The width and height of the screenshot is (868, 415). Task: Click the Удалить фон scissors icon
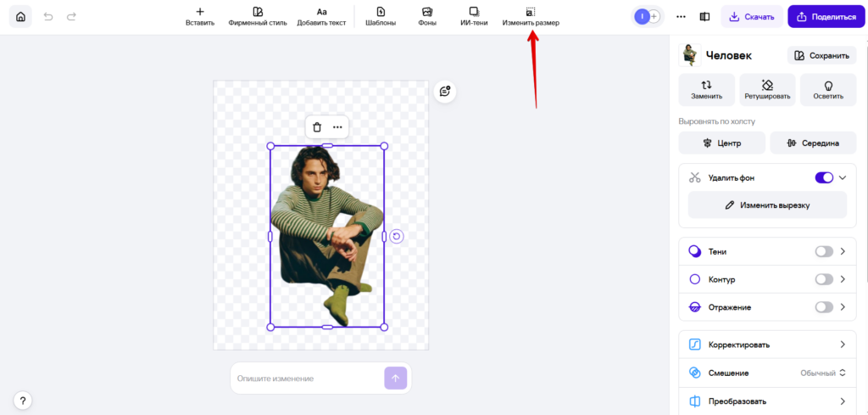(695, 178)
